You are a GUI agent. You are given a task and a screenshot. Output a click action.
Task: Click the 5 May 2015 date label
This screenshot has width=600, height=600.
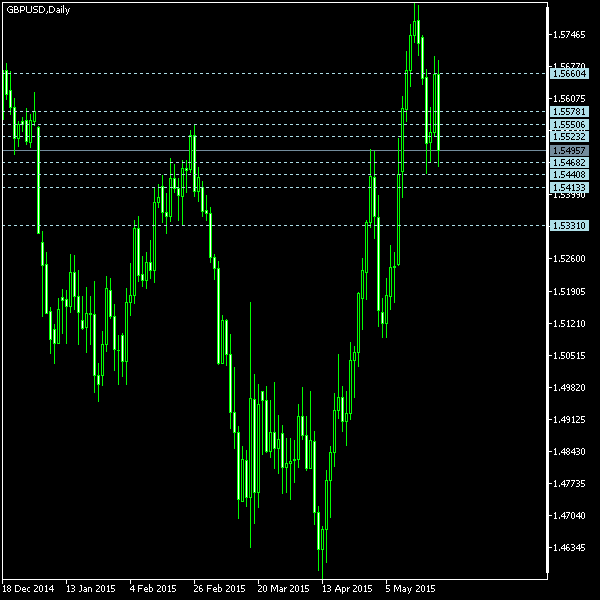point(410,589)
